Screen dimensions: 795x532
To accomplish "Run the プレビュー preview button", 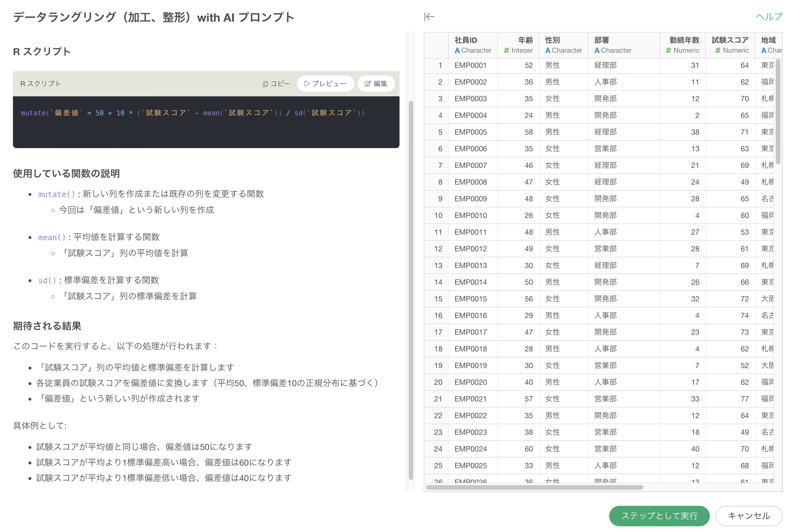I will click(x=325, y=83).
